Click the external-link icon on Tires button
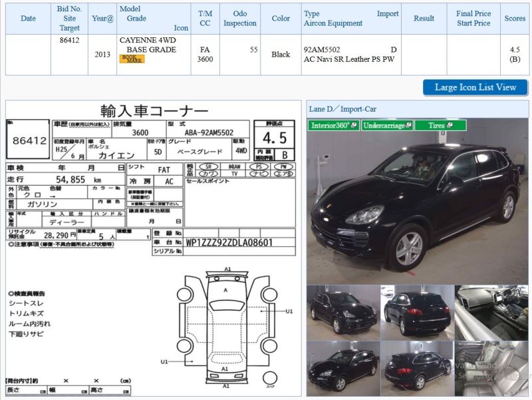This screenshot has height=400, width=532. 450,125
